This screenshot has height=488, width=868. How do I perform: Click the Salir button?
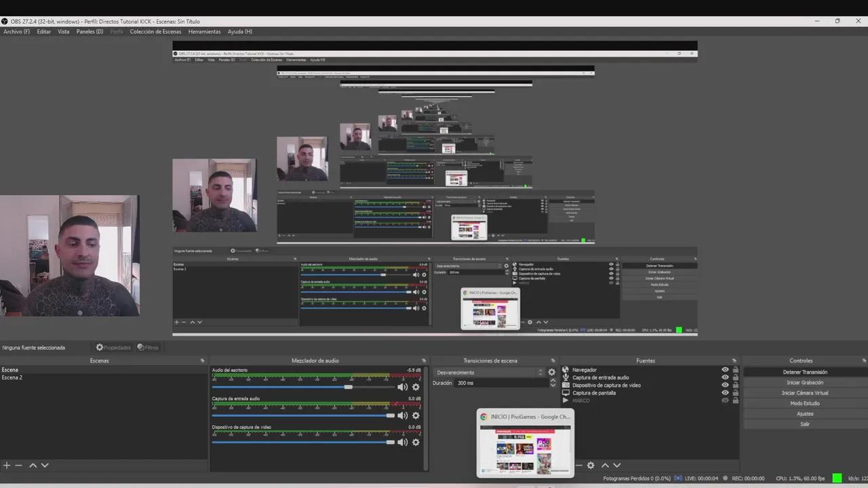(805, 424)
